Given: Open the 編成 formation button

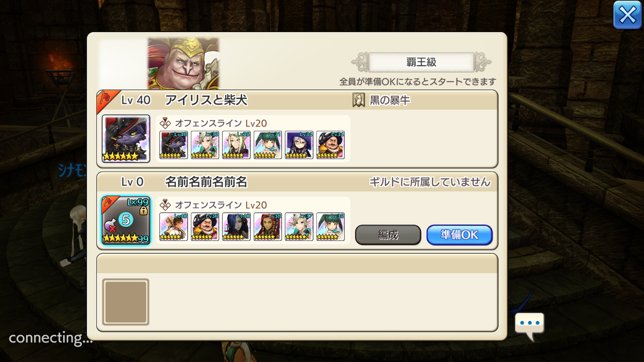Looking at the screenshot, I should (388, 235).
